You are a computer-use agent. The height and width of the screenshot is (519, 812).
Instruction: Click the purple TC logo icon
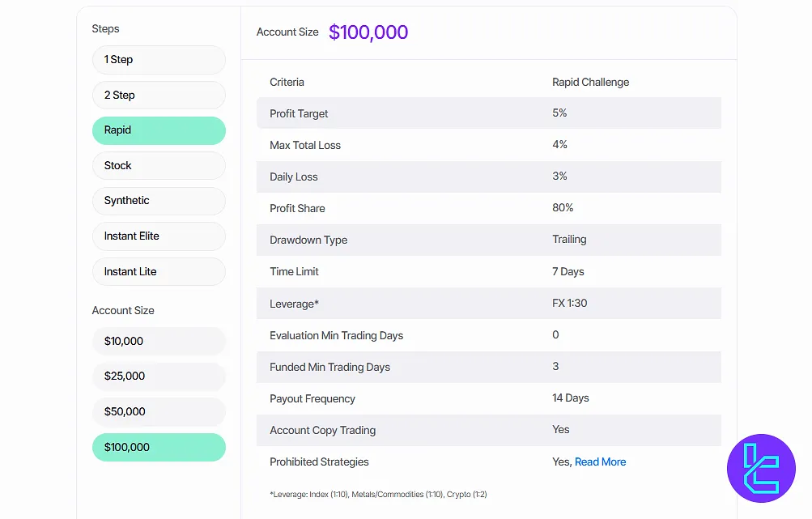coord(761,468)
